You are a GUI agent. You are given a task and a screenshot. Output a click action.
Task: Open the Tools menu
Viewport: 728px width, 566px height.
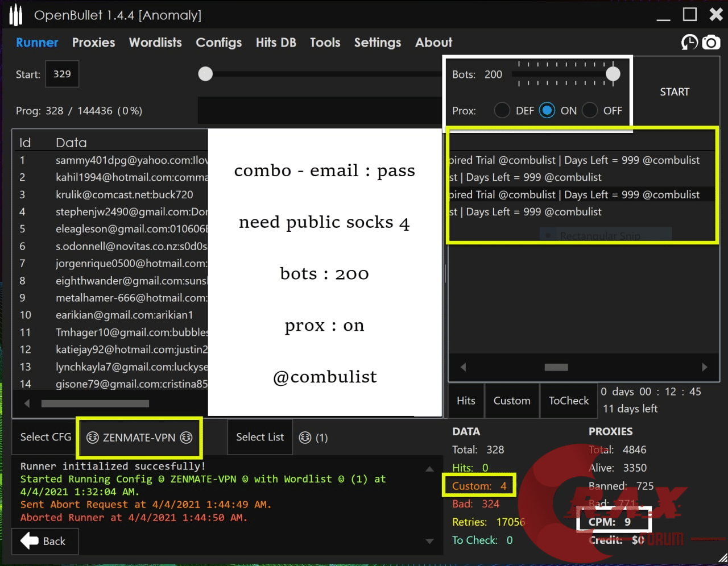[x=325, y=43]
